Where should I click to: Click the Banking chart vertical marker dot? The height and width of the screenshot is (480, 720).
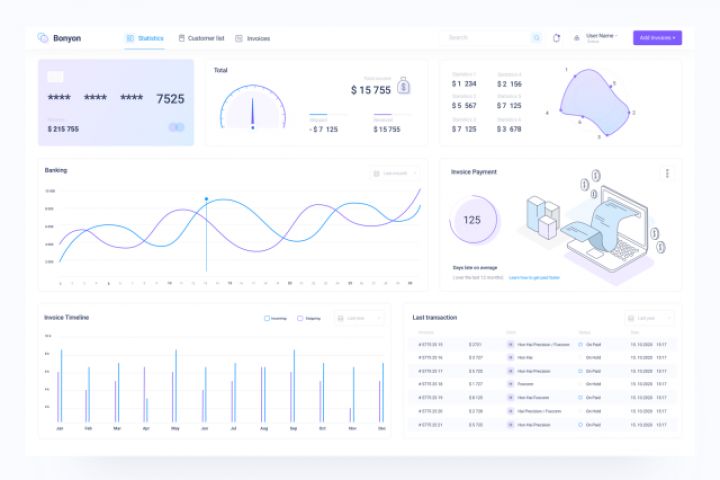click(x=206, y=199)
